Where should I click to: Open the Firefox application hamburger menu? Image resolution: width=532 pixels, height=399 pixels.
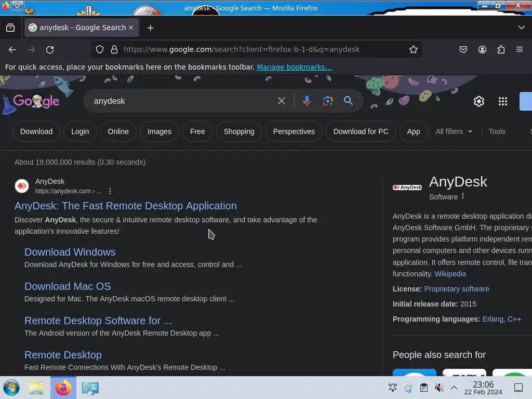point(520,49)
